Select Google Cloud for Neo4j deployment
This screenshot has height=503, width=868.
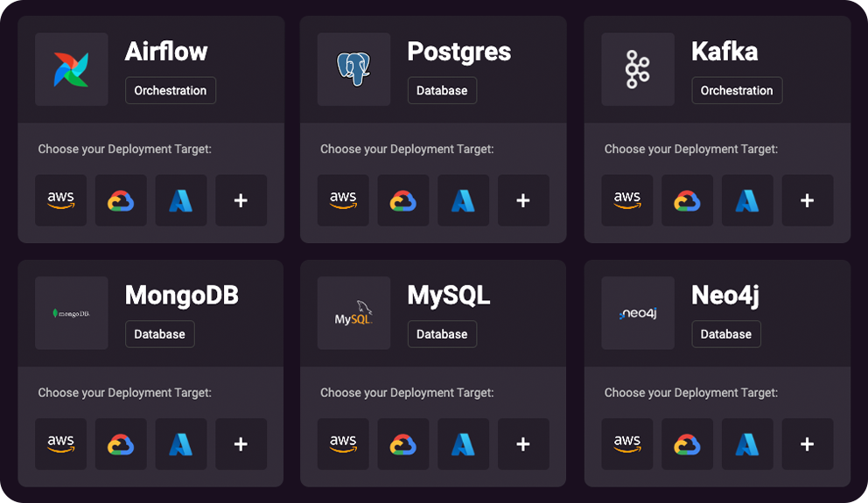(x=687, y=444)
